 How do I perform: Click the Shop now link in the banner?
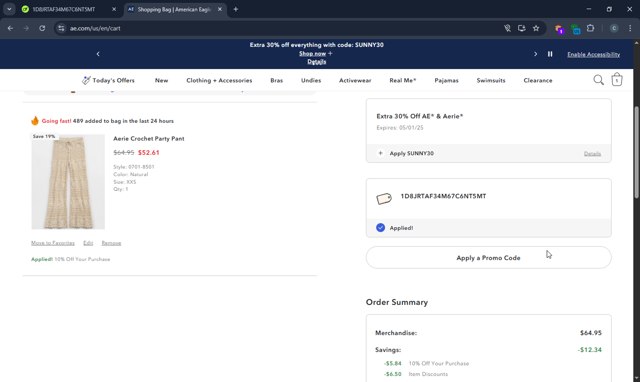click(x=313, y=53)
